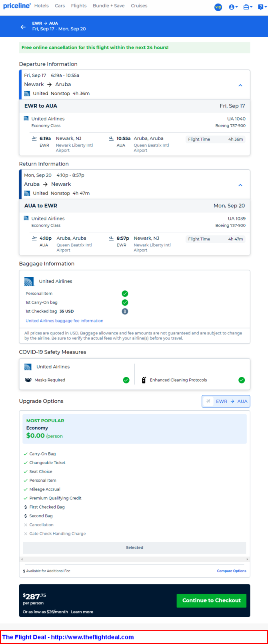Click the Enhanced Cleaning Protocols checkmark

tap(242, 380)
